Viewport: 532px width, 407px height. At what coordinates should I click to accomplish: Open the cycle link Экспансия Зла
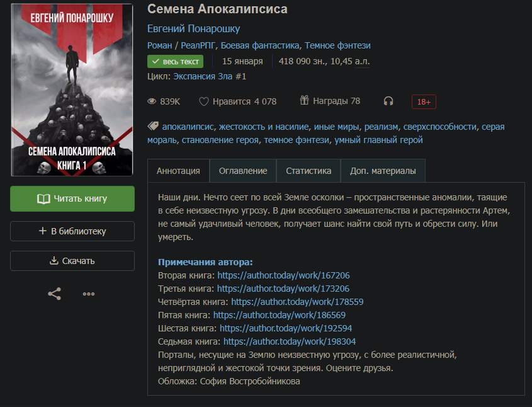[x=210, y=76]
